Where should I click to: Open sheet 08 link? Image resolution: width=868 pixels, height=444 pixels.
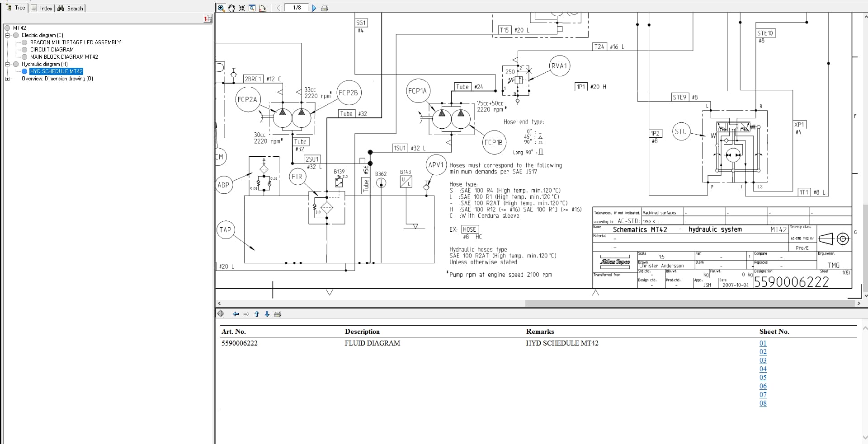tap(763, 403)
